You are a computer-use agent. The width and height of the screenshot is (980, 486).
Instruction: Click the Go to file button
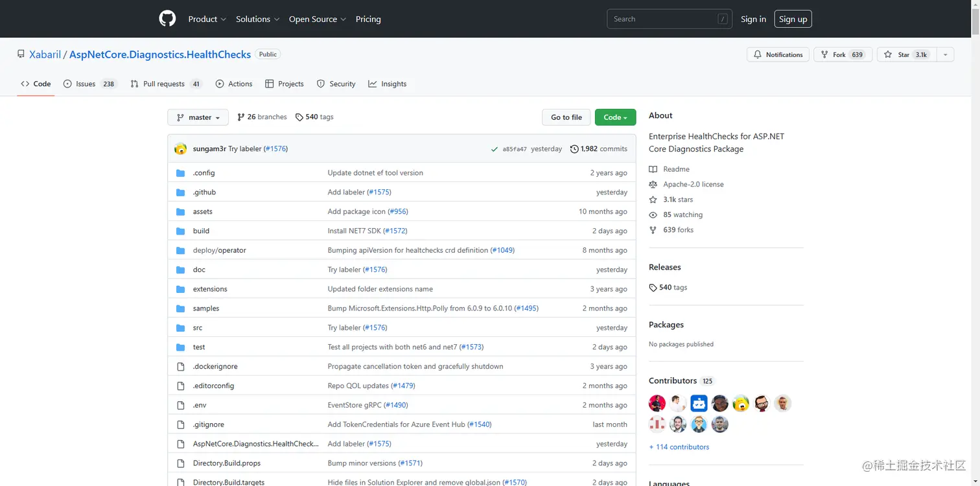point(566,117)
